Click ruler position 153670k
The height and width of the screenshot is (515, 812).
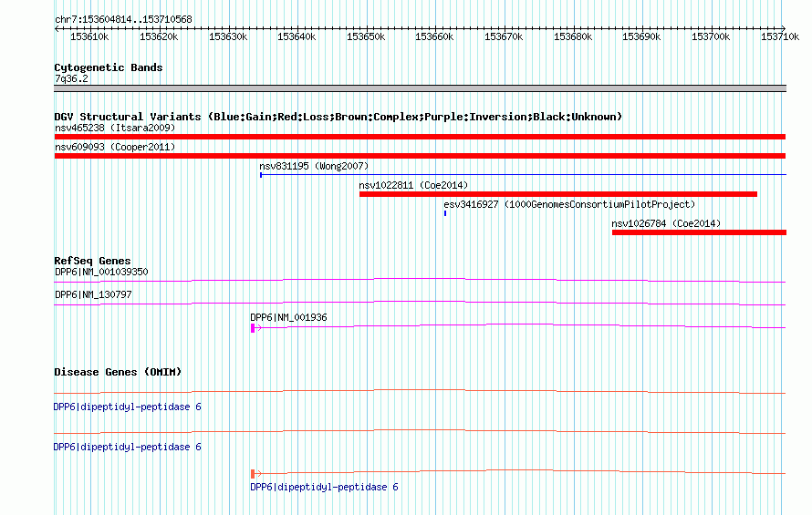[504, 36]
